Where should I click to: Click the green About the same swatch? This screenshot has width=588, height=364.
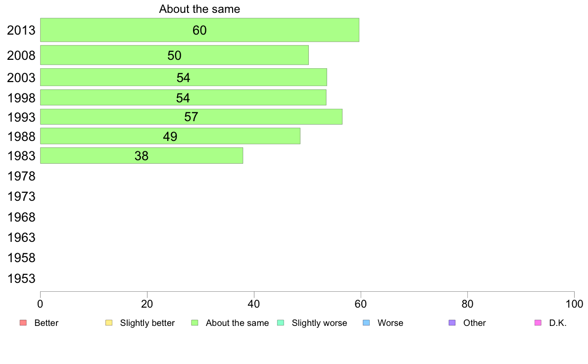click(x=195, y=323)
